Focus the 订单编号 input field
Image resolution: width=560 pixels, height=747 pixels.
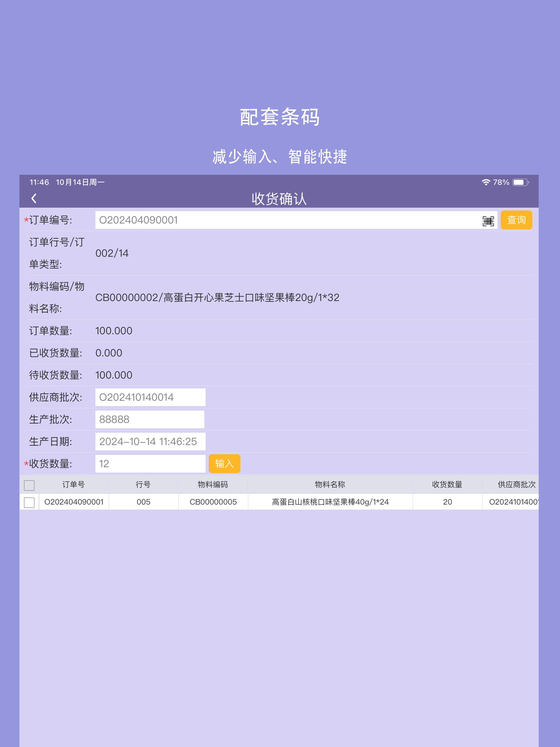[x=296, y=220]
